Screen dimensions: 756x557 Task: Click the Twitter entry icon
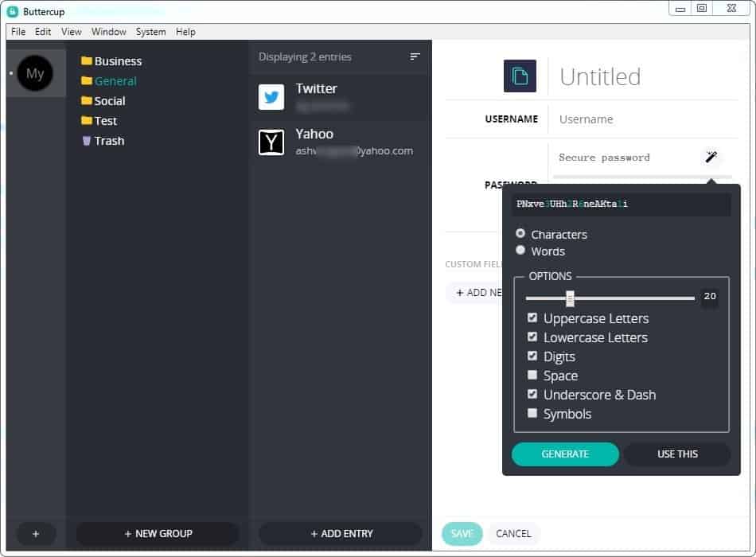click(x=271, y=97)
